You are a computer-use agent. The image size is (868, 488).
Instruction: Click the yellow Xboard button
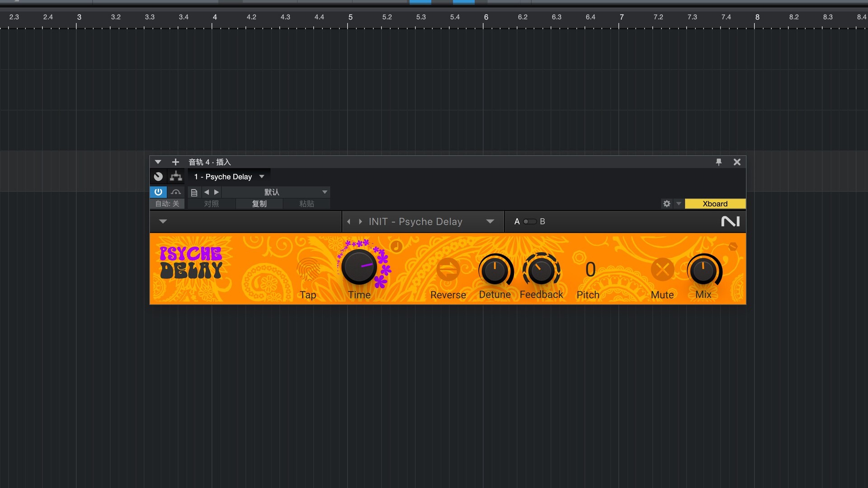point(715,204)
